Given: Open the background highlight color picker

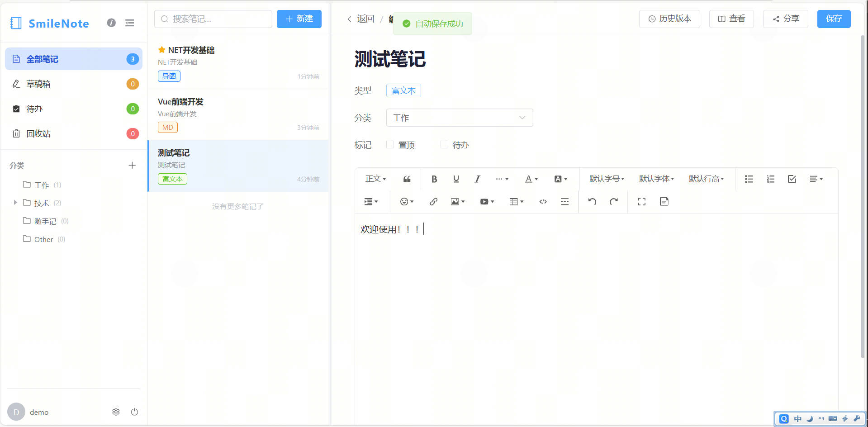Looking at the screenshot, I should [560, 179].
